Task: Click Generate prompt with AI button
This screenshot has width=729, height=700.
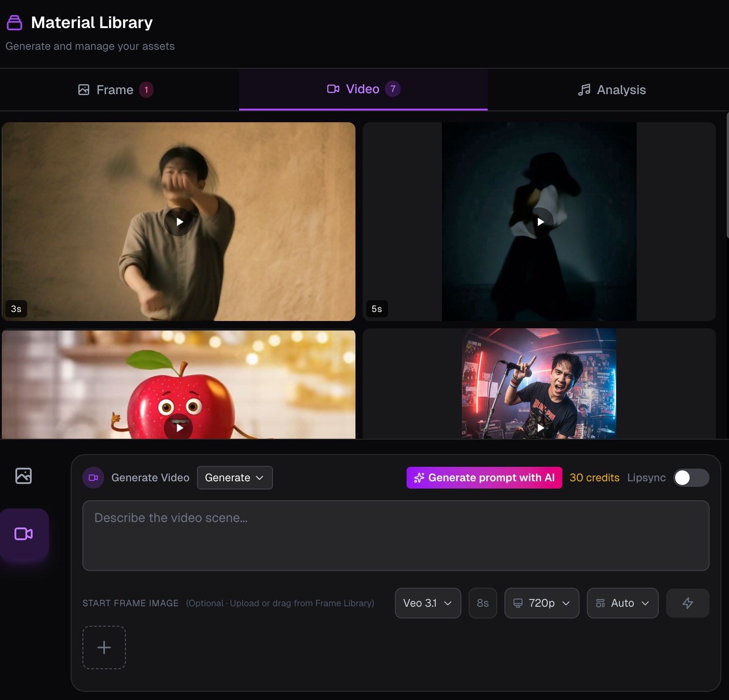Action: tap(484, 478)
